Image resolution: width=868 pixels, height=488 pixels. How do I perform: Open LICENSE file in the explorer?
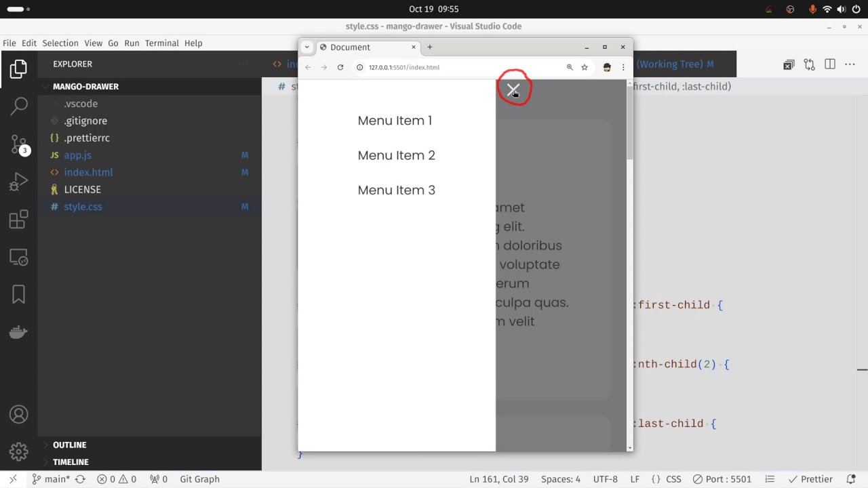pyautogui.click(x=149, y=190)
